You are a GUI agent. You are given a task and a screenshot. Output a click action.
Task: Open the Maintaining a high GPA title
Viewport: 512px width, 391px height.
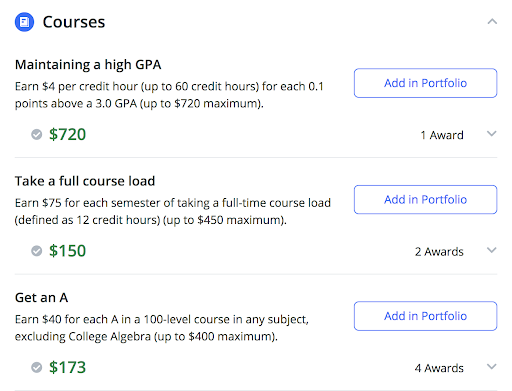pos(88,65)
